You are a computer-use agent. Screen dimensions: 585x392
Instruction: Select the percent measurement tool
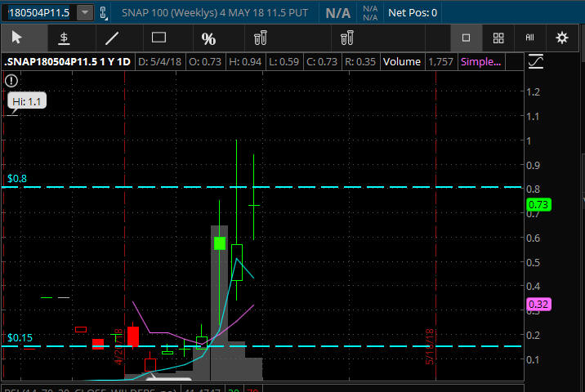tap(208, 38)
